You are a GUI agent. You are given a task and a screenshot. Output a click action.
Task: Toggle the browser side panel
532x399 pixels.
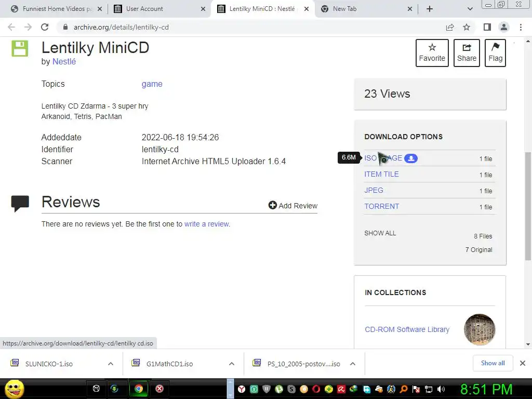(487, 27)
